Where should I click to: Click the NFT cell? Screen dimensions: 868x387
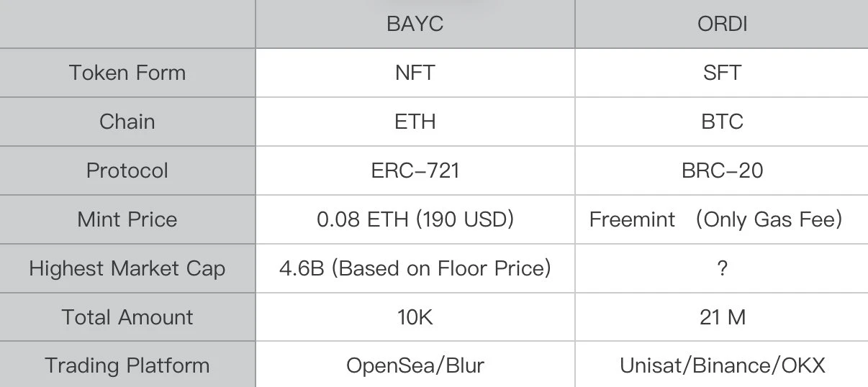click(x=415, y=73)
